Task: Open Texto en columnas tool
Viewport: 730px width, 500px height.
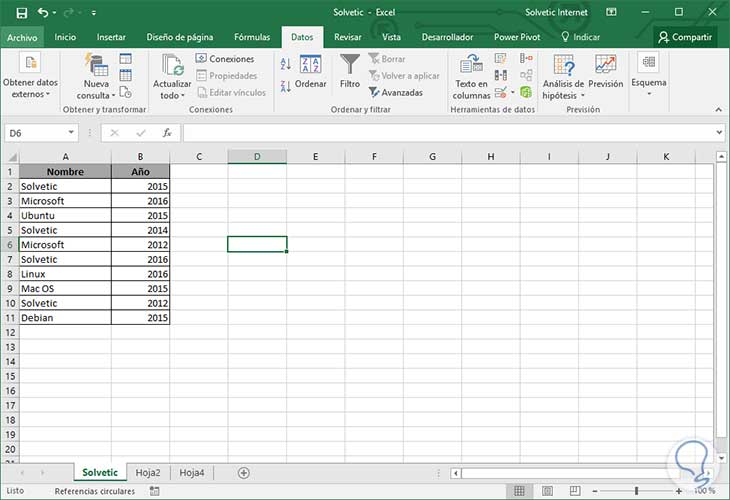Action: click(x=471, y=77)
